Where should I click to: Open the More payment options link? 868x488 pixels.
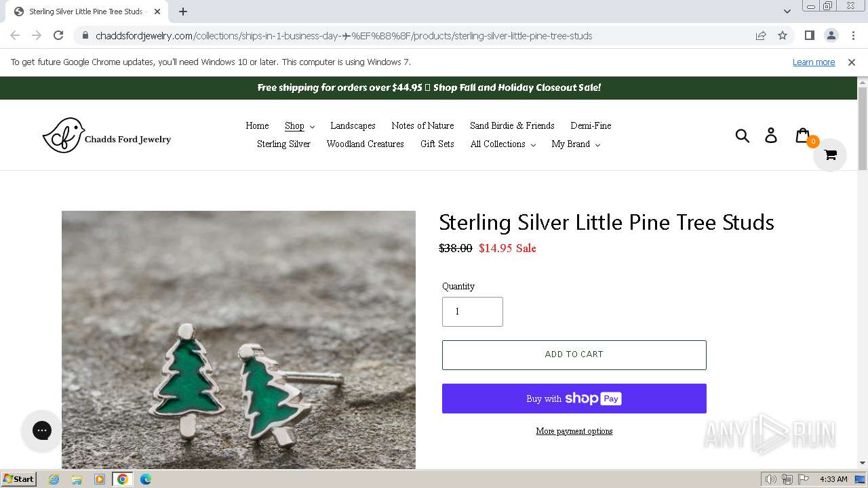click(574, 431)
